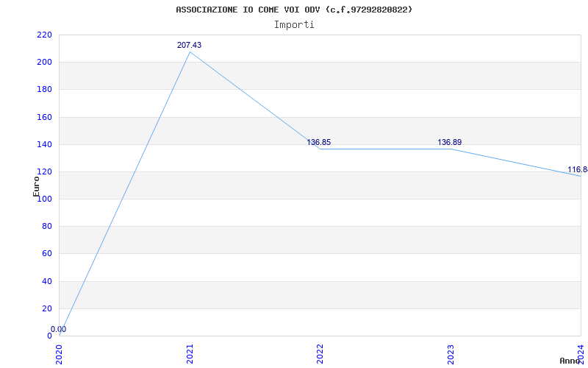588x368 pixels.
Task: Click the 140 value on y-axis
Action: (44, 144)
